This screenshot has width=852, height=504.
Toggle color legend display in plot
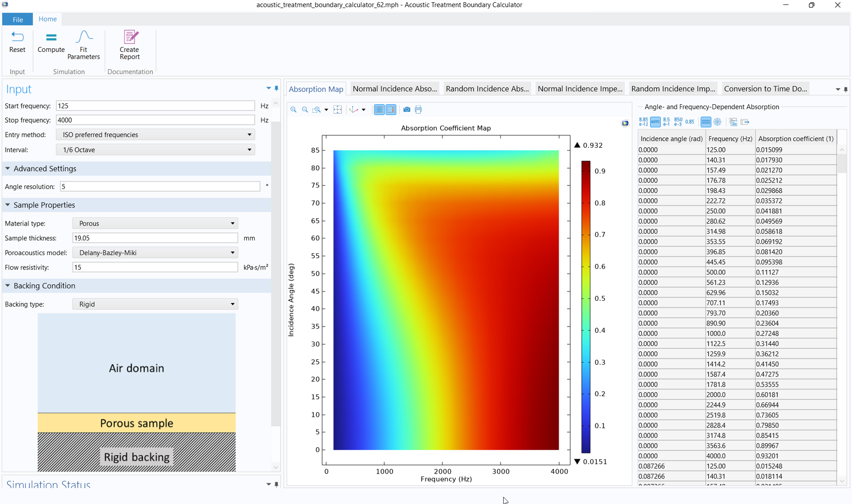(x=391, y=110)
